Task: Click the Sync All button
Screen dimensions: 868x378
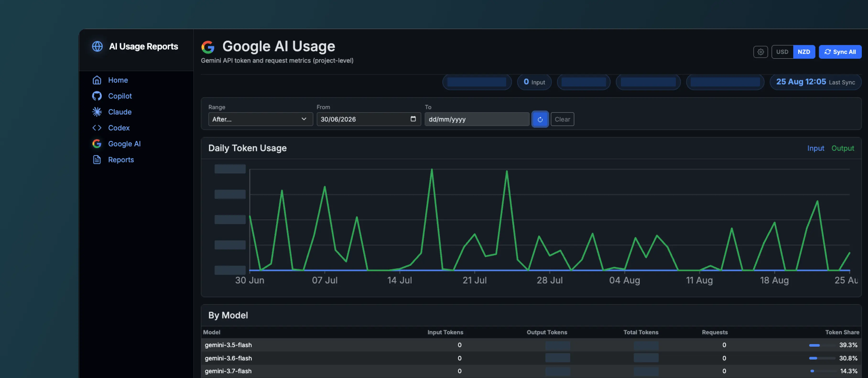Action: pos(840,52)
